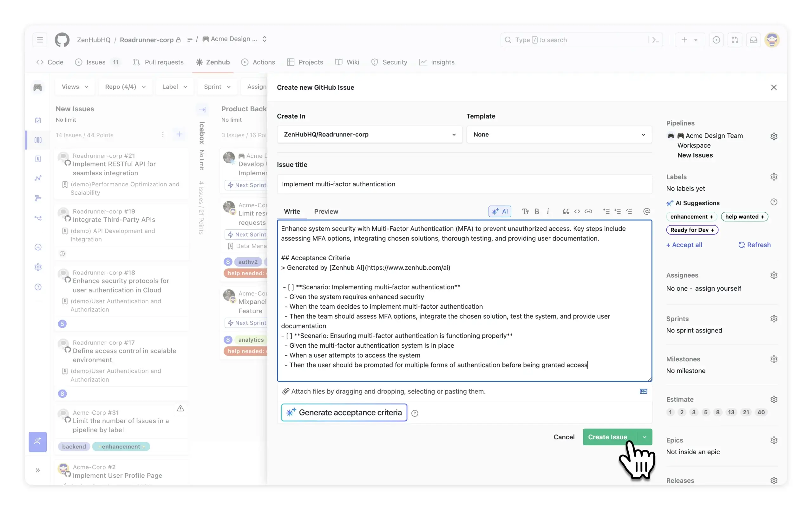The height and width of the screenshot is (510, 812).
Task: Apply italic formatting in editor
Action: coord(548,211)
